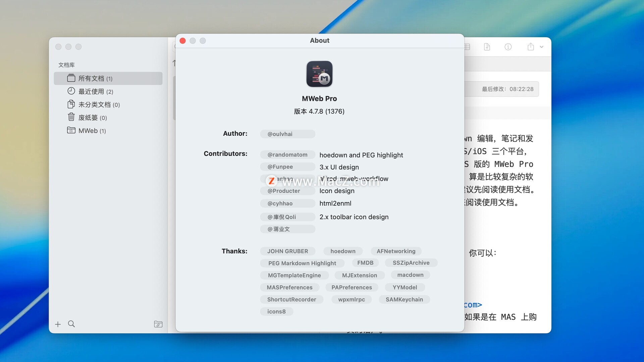
Task: Click the sidebar search magnifier icon
Action: (71, 324)
